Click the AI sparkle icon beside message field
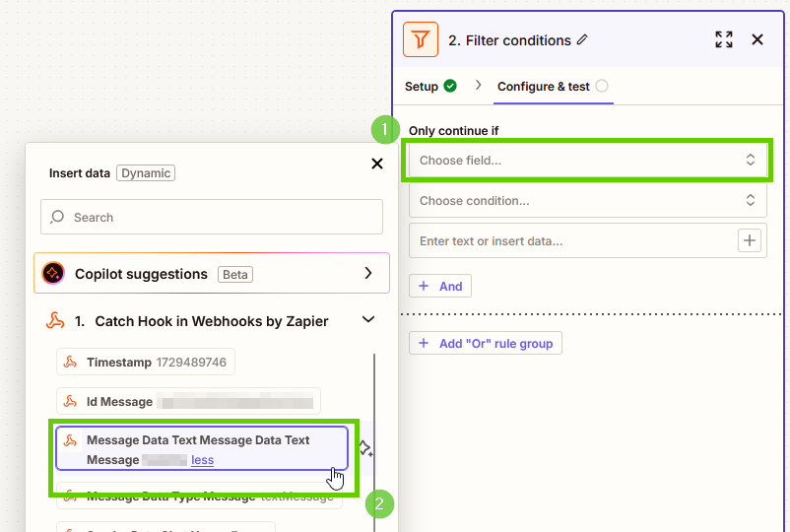 364,449
